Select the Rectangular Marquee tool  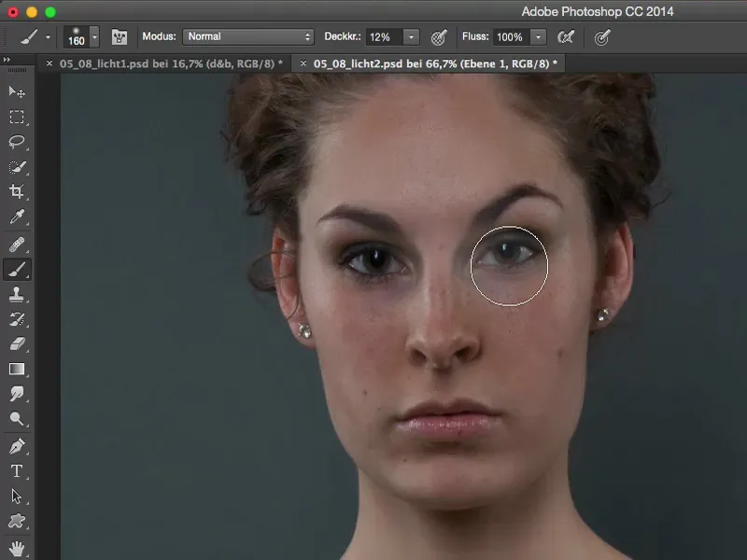pyautogui.click(x=17, y=118)
